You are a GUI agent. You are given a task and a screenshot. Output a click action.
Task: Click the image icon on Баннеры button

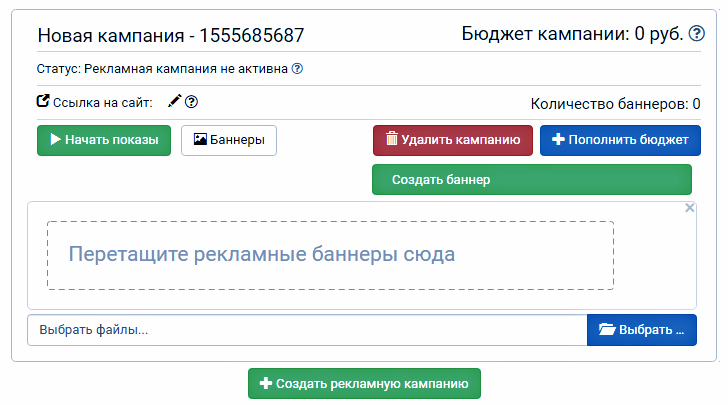200,139
